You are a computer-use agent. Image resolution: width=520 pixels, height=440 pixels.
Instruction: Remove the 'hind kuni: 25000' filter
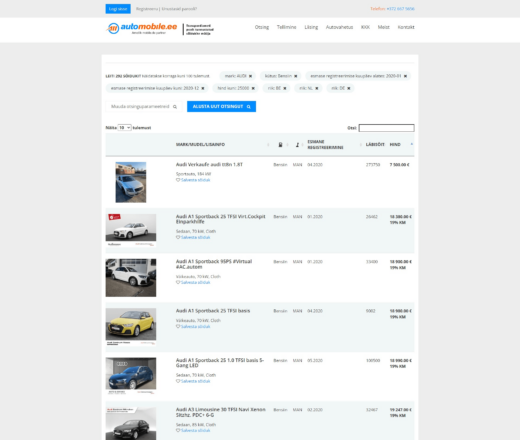click(253, 88)
